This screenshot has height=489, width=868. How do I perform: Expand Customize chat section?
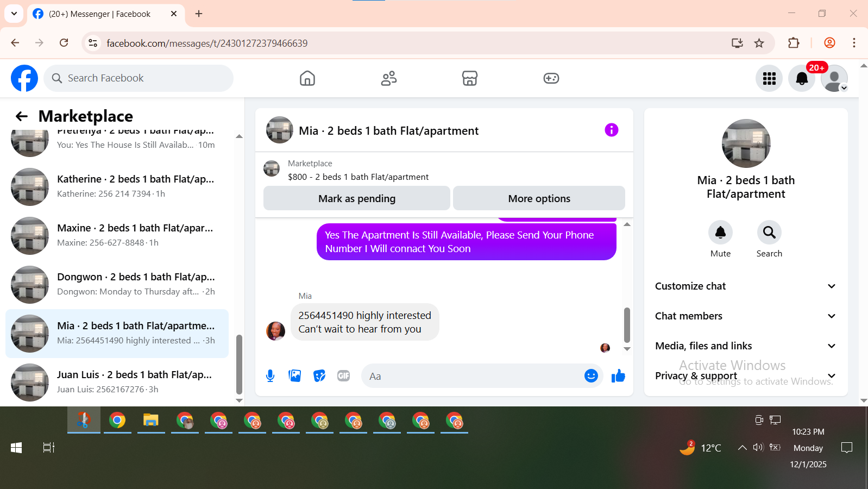tap(746, 286)
